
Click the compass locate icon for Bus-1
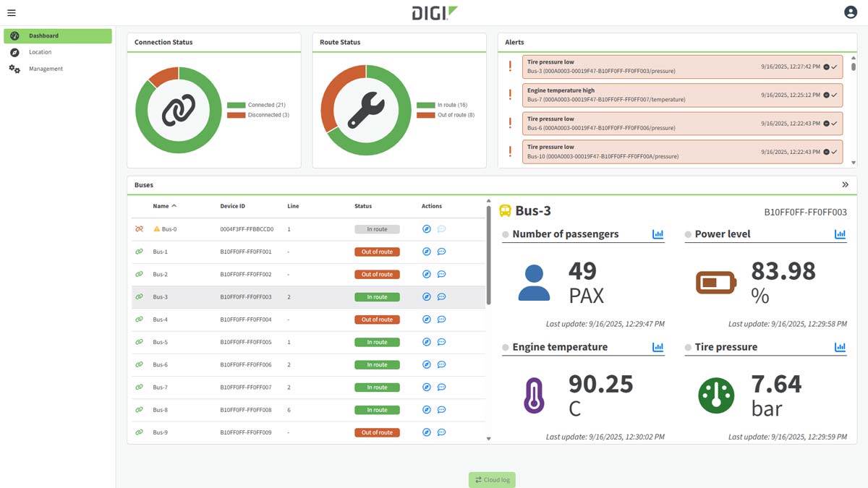click(427, 252)
